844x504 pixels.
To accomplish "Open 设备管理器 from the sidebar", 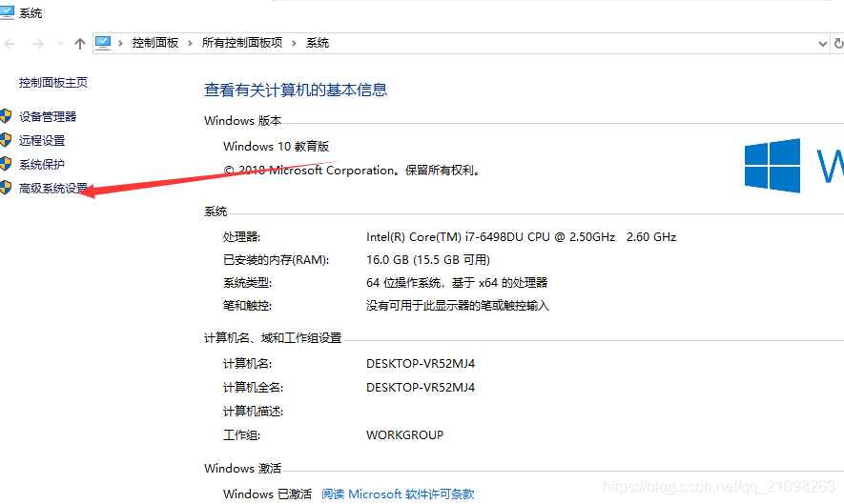I will (48, 117).
